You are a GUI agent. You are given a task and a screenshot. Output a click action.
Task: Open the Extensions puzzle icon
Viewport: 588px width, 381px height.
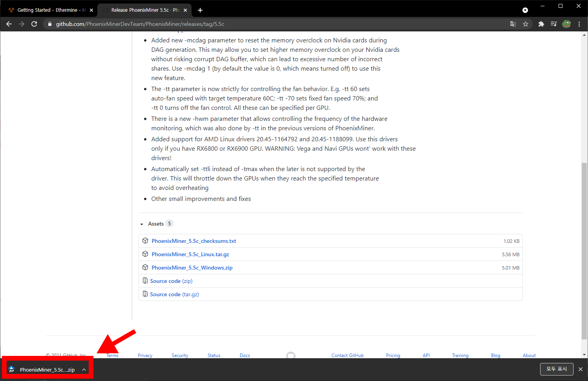tap(541, 24)
